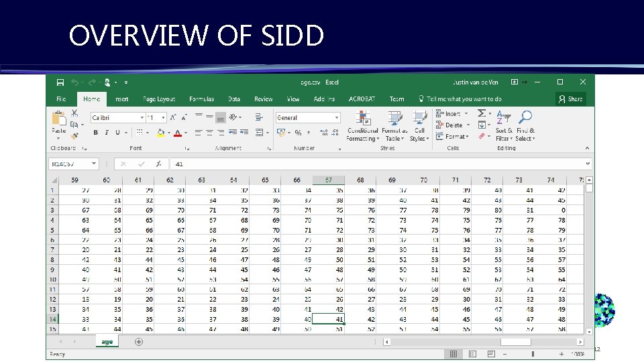Open the Calibri font name dropdown
644x362 pixels.
click(x=142, y=118)
